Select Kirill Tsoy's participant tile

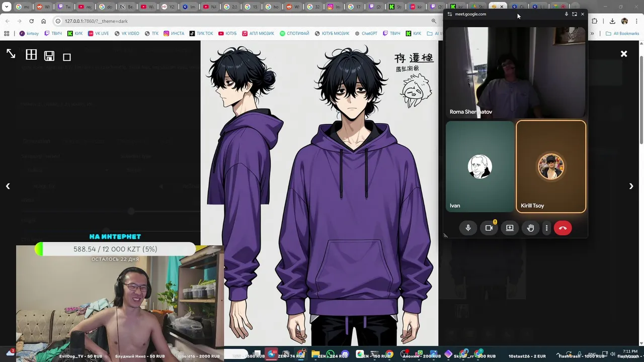tap(551, 166)
